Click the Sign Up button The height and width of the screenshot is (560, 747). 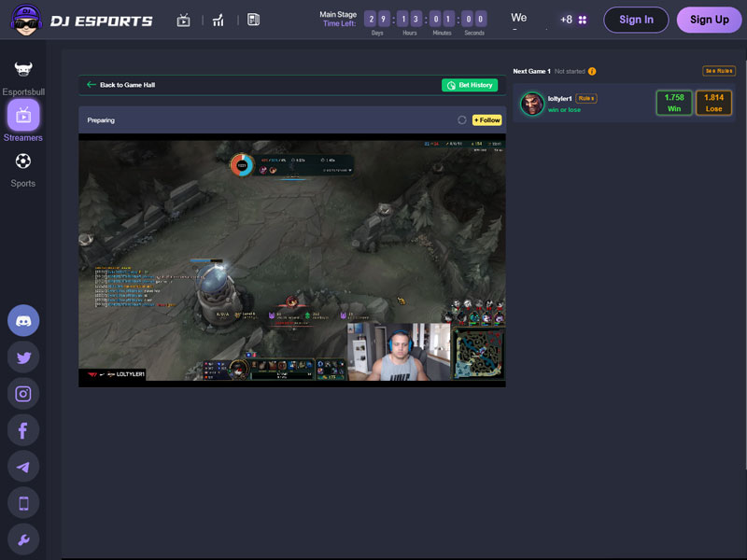click(x=709, y=20)
